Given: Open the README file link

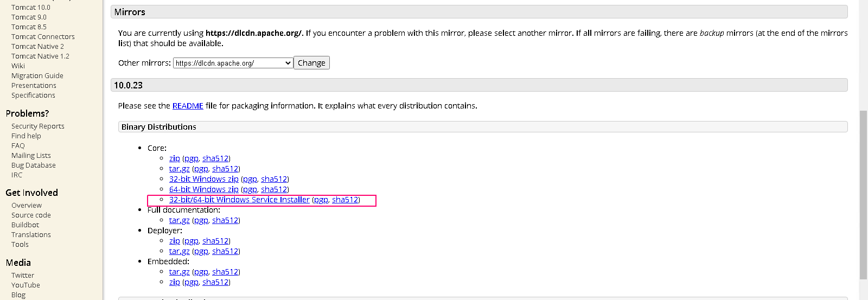Looking at the screenshot, I should tap(188, 106).
